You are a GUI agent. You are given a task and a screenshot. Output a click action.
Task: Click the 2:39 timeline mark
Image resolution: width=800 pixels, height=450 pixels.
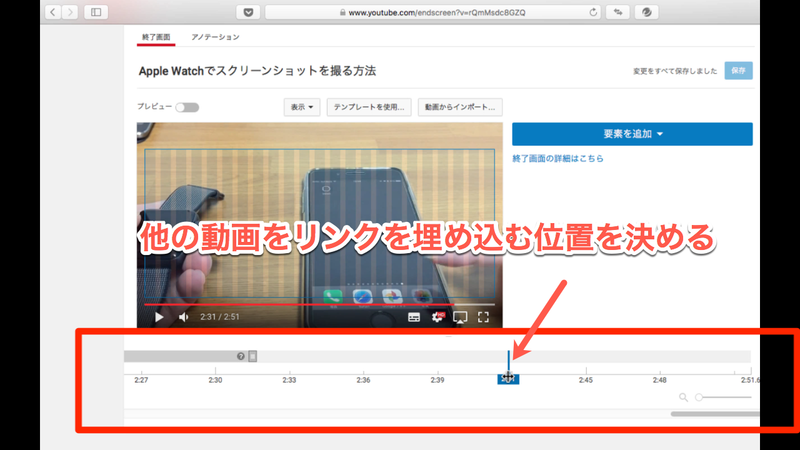tap(437, 380)
